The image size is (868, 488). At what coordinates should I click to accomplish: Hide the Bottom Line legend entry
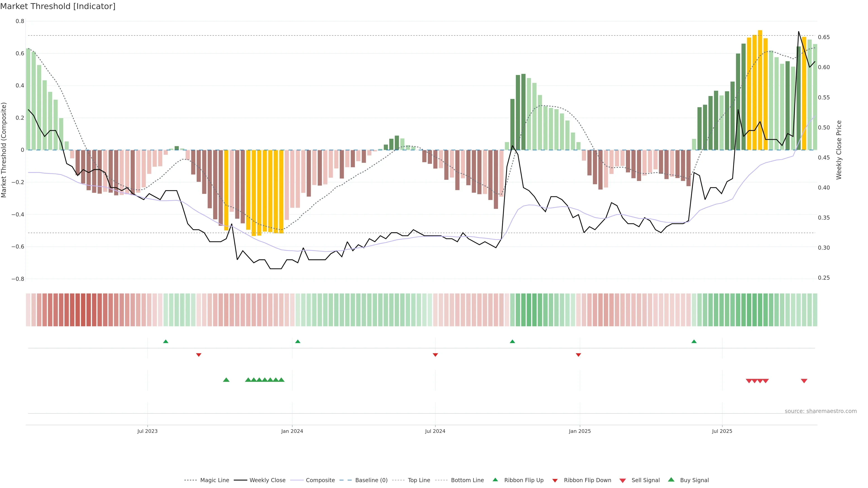tap(467, 480)
